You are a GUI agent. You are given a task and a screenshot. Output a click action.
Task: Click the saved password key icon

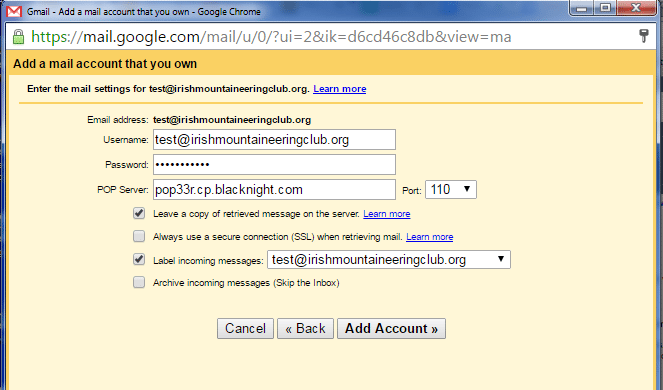pyautogui.click(x=644, y=36)
